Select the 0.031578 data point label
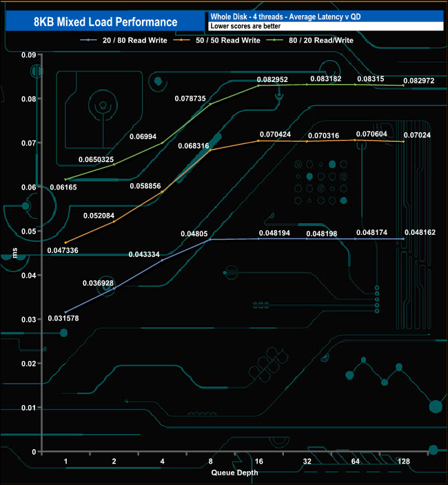Image resolution: width=448 pixels, height=485 pixels. click(63, 318)
